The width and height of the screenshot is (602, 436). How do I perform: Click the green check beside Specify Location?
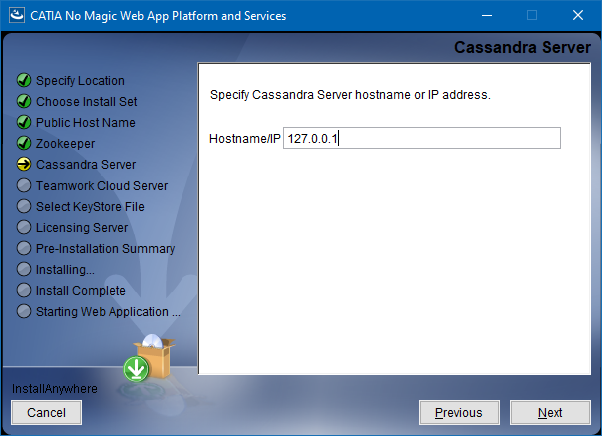[x=24, y=81]
